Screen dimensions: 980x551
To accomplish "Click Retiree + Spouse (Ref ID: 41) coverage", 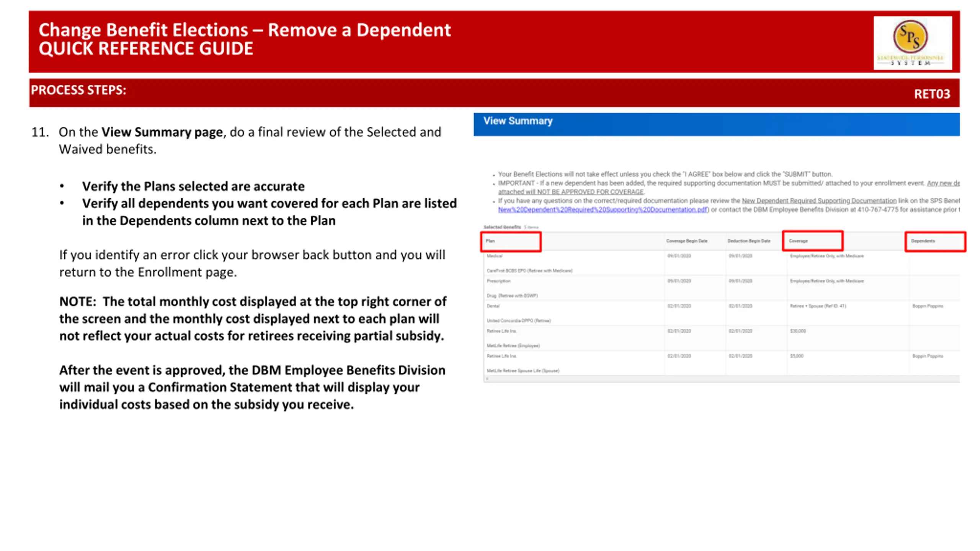I will pyautogui.click(x=818, y=306).
